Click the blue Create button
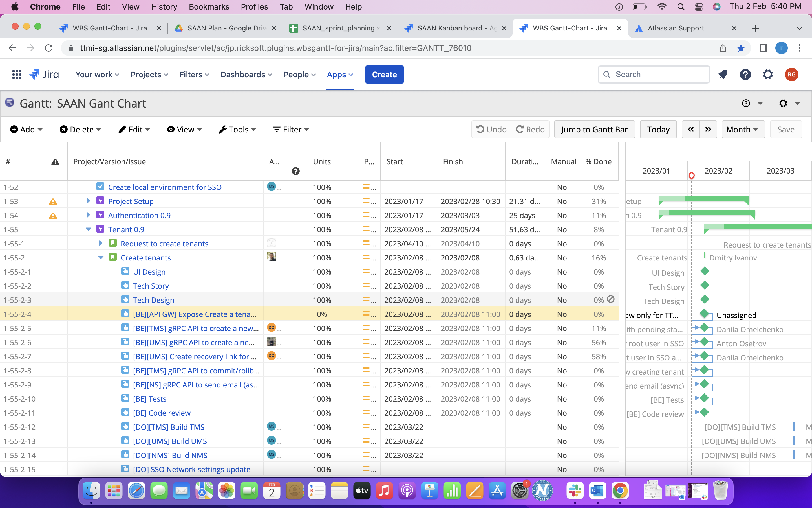 [384, 75]
